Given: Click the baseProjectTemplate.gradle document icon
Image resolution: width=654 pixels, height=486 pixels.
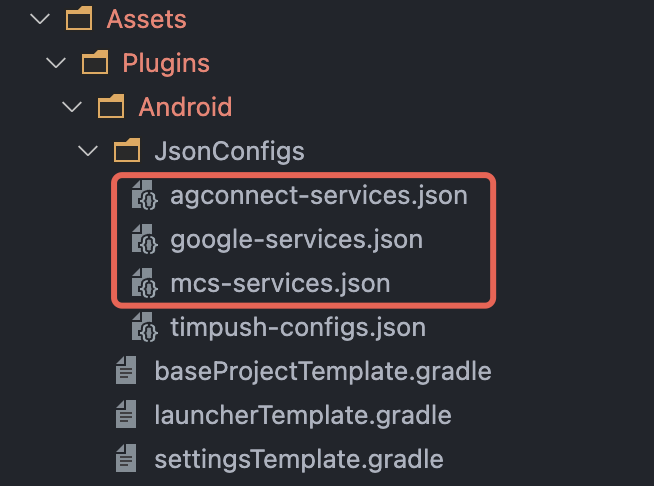Looking at the screenshot, I should pos(126,372).
